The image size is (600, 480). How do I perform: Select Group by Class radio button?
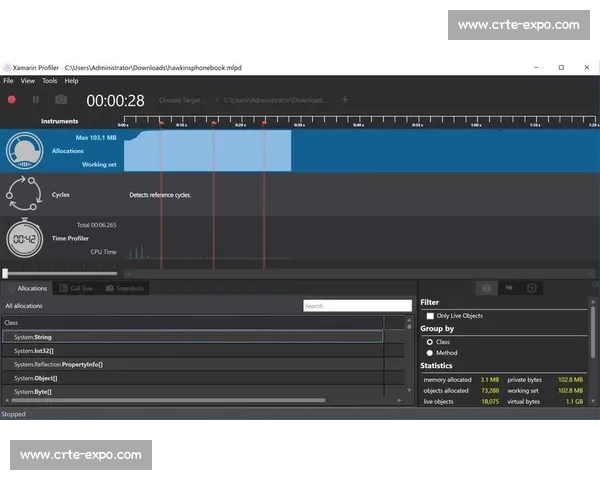(430, 342)
